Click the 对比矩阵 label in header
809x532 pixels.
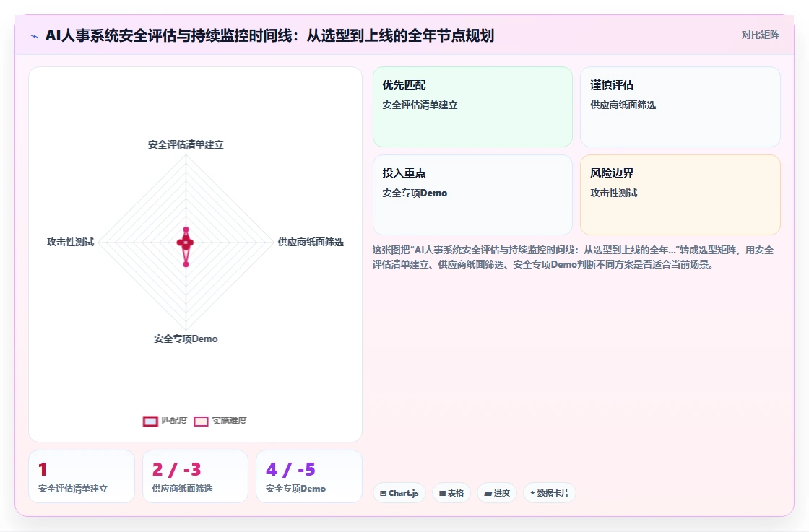click(x=760, y=35)
